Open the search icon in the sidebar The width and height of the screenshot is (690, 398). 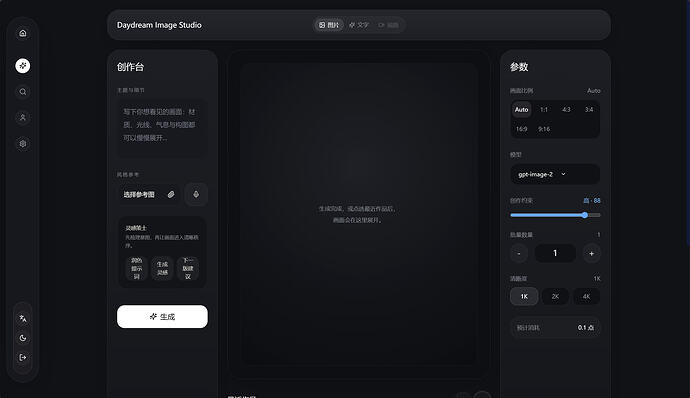point(23,92)
